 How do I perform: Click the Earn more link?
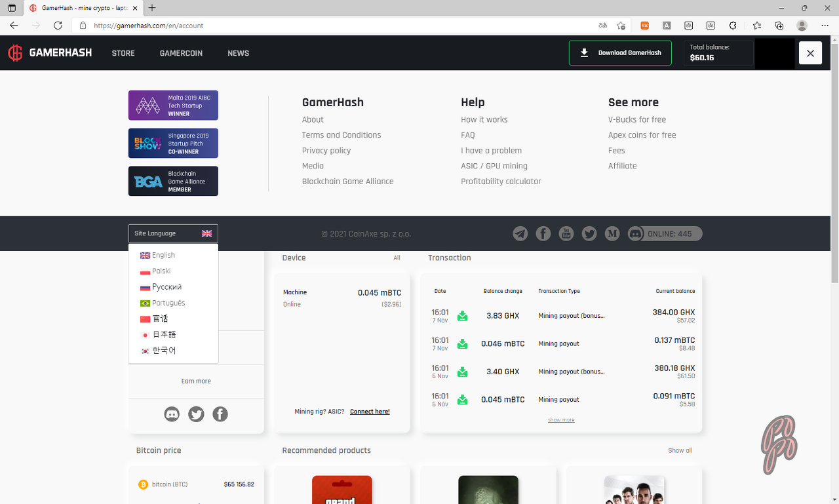196,381
